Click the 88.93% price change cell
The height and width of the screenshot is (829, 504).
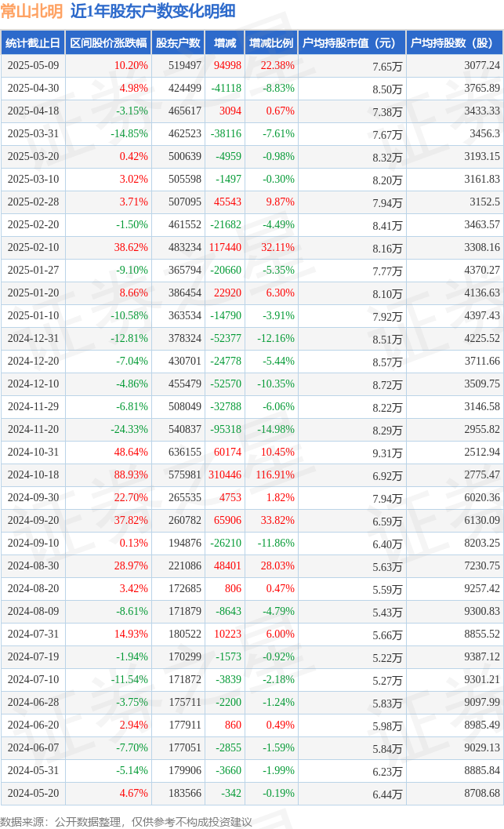tap(131, 474)
